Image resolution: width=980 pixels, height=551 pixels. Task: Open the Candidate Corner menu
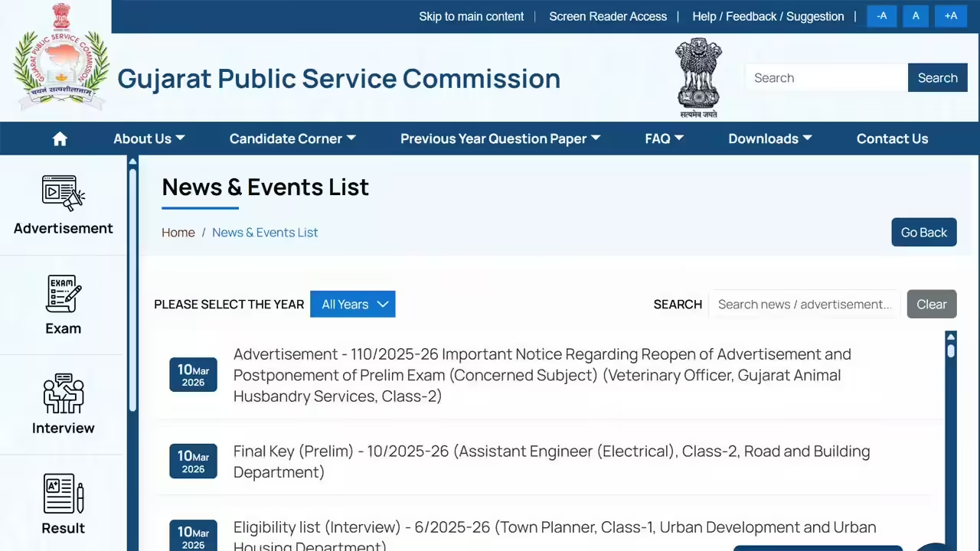(x=292, y=139)
